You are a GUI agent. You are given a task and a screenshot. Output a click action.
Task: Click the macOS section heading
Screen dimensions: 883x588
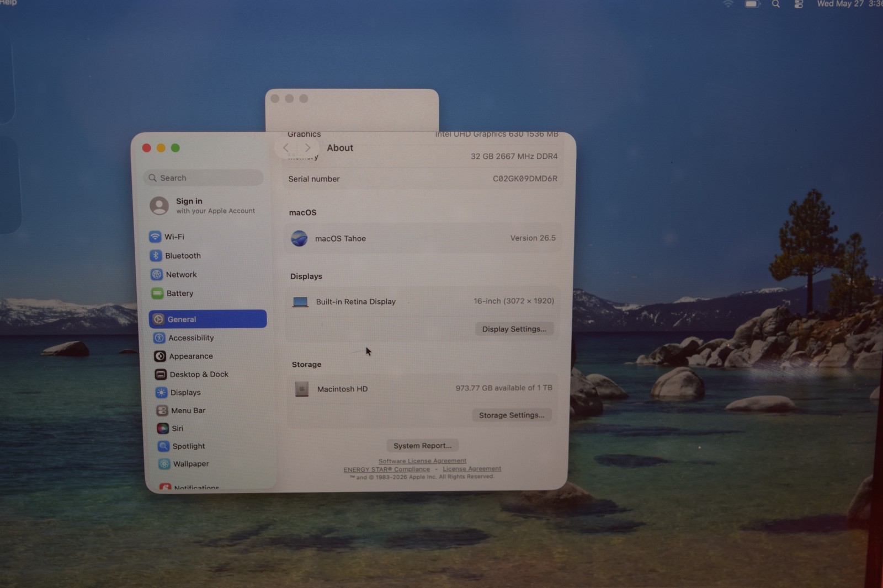tap(303, 212)
